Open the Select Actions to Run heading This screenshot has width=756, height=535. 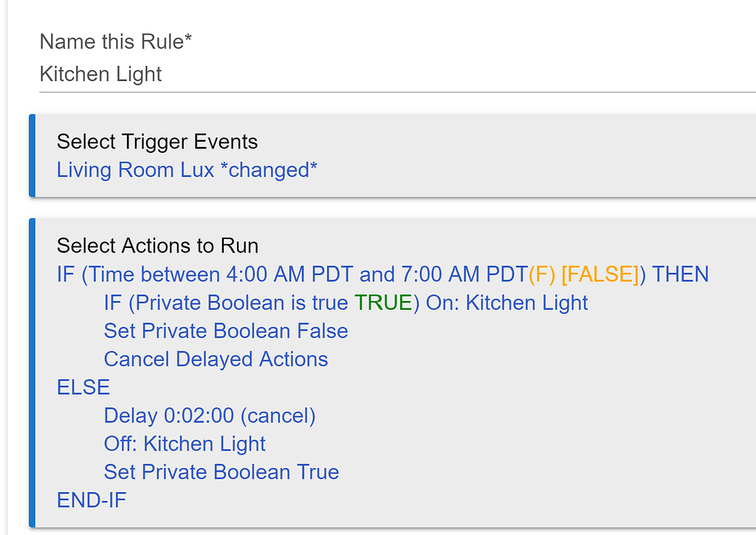click(157, 245)
